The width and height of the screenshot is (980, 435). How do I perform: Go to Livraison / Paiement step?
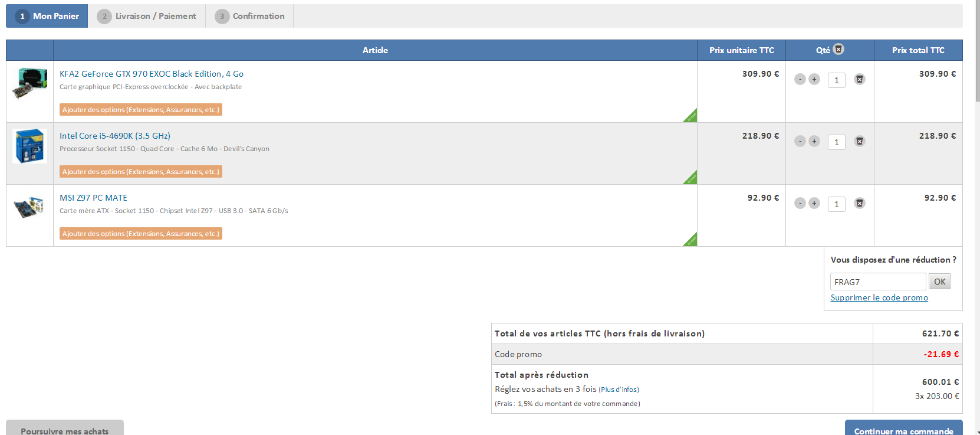147,16
